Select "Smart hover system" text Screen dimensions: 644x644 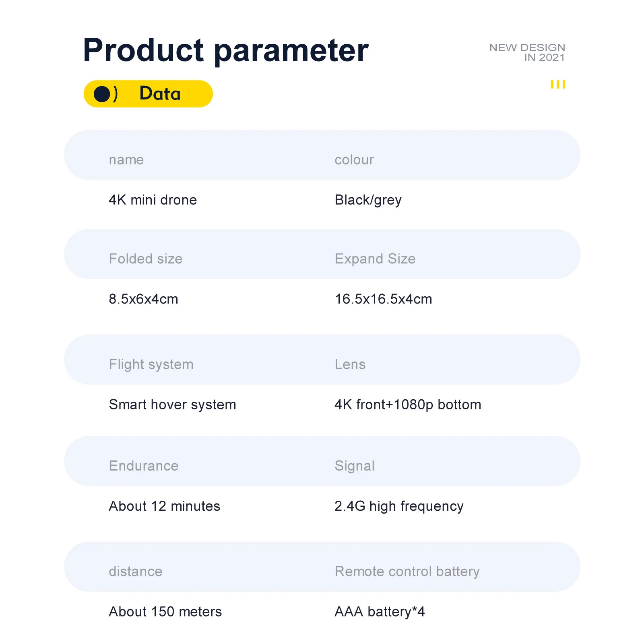[172, 405]
